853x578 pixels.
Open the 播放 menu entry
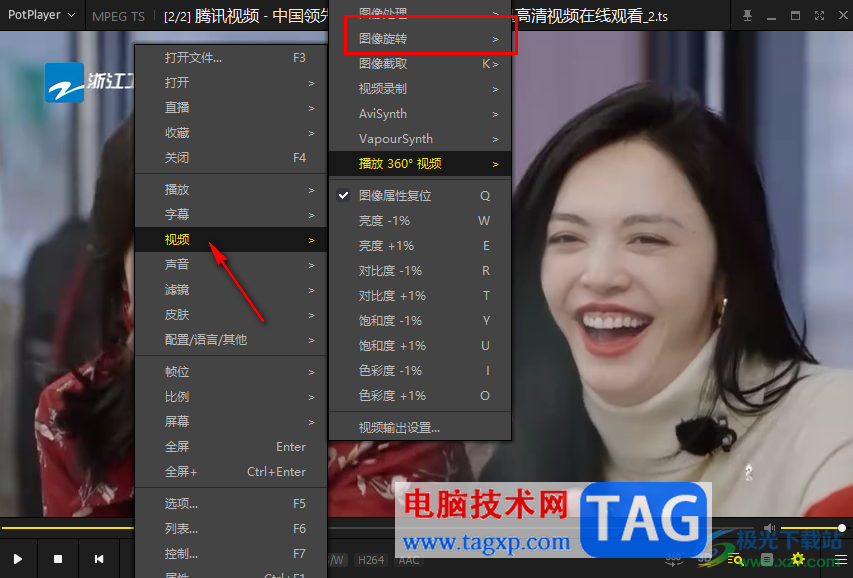click(x=231, y=189)
